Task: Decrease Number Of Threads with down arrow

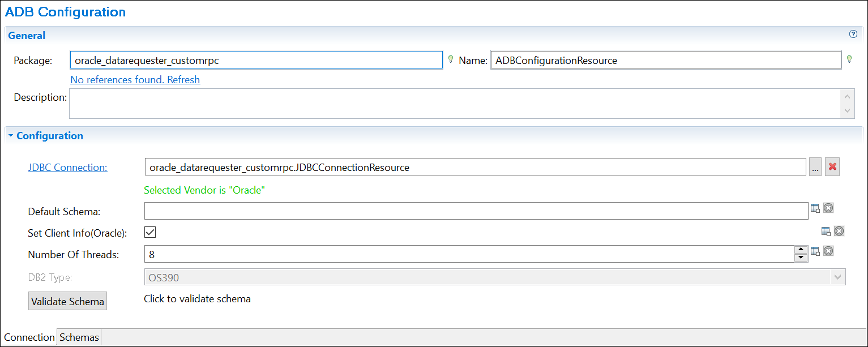Action: point(801,258)
